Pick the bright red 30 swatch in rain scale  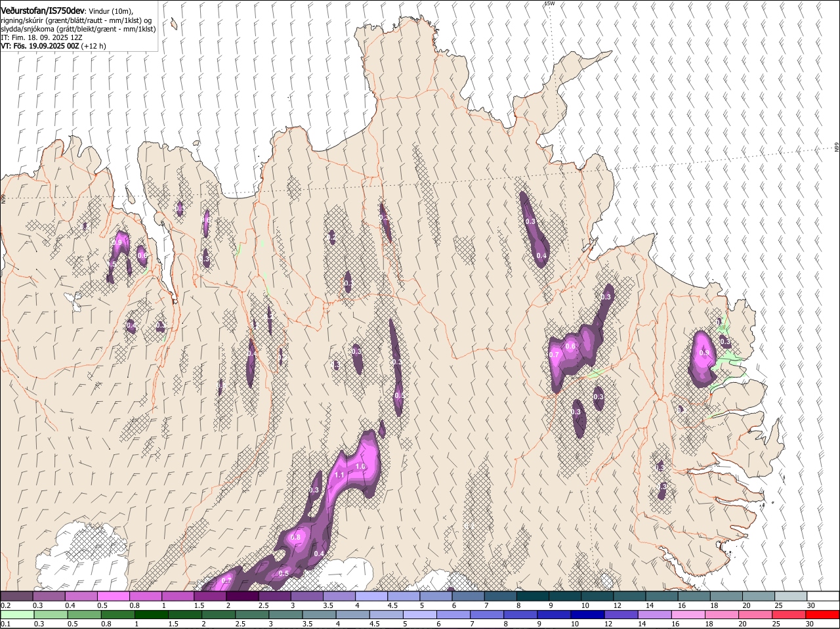tap(823, 615)
